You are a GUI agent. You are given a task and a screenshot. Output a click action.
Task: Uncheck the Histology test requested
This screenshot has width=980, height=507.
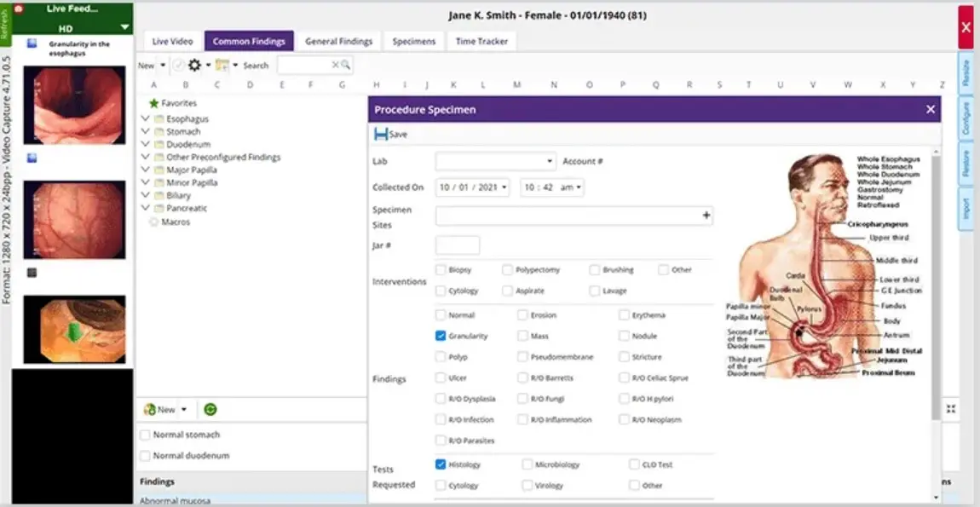click(x=441, y=464)
